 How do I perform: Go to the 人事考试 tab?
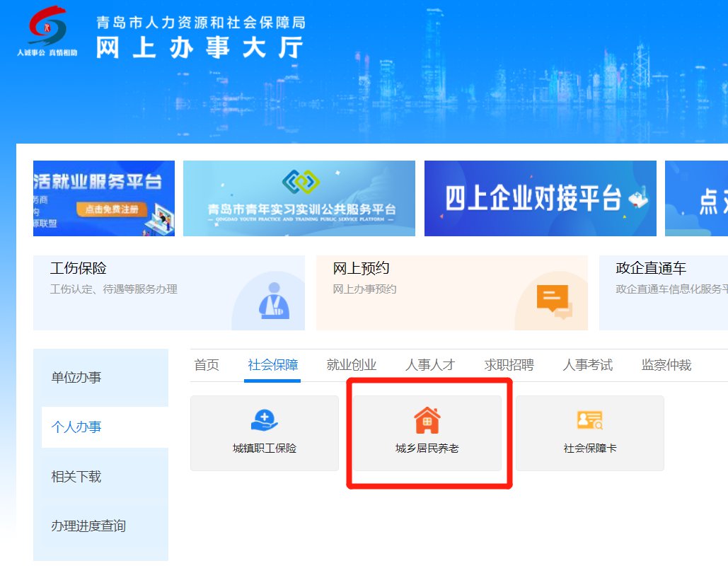tap(587, 365)
